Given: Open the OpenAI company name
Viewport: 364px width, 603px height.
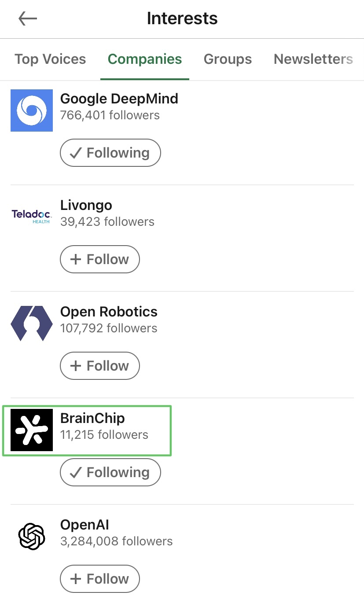Looking at the screenshot, I should click(x=85, y=525).
